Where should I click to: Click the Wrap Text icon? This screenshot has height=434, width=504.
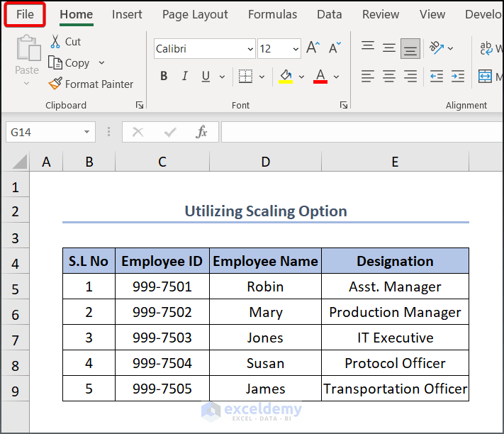[x=486, y=48]
